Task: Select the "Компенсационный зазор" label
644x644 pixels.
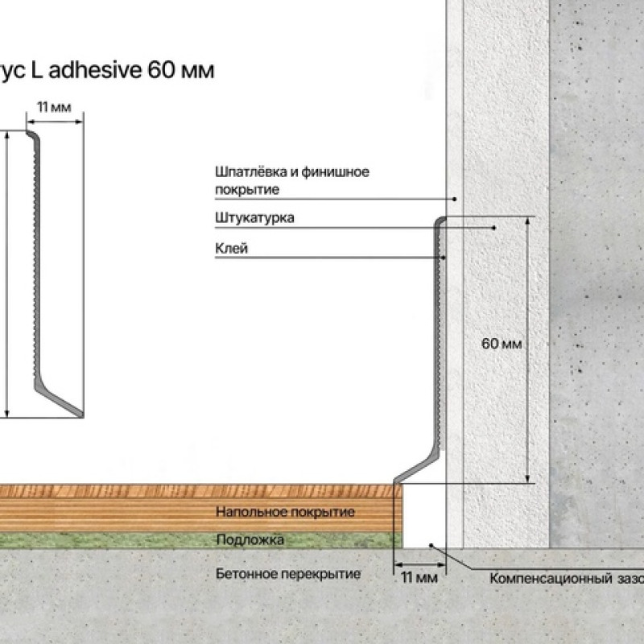Action: click(x=565, y=579)
